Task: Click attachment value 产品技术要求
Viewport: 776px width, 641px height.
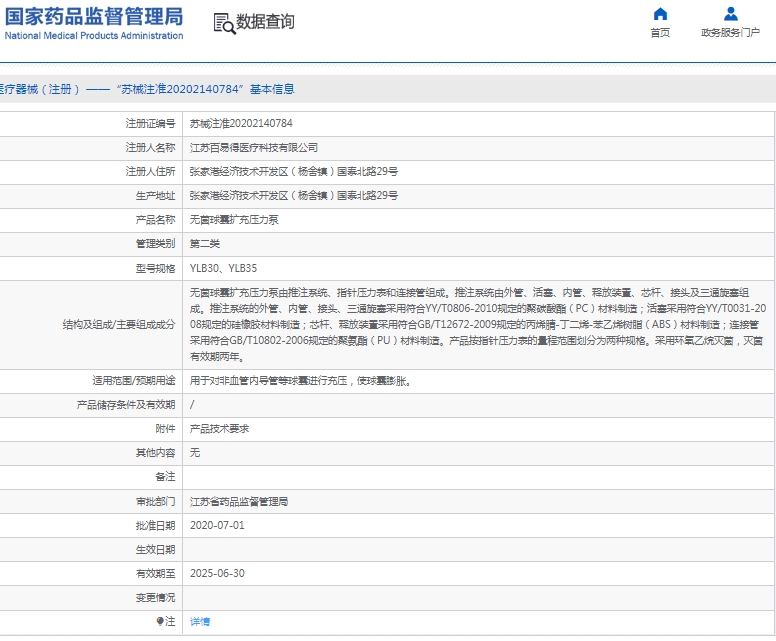Action: [x=219, y=429]
